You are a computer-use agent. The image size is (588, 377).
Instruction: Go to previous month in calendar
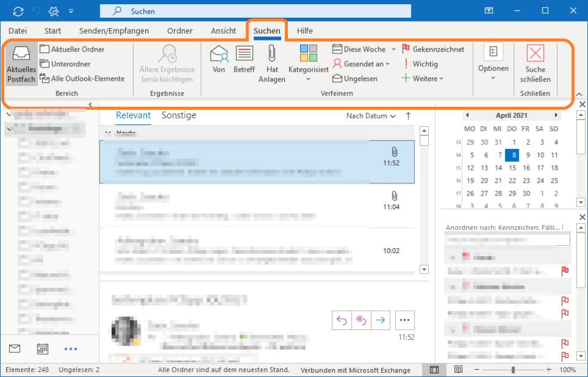tap(467, 115)
